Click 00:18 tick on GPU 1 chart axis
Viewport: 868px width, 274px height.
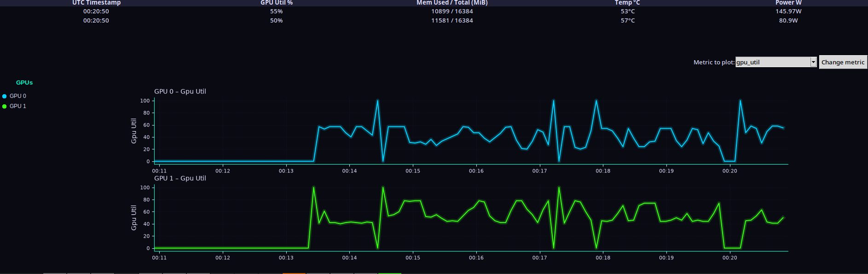tap(603, 258)
